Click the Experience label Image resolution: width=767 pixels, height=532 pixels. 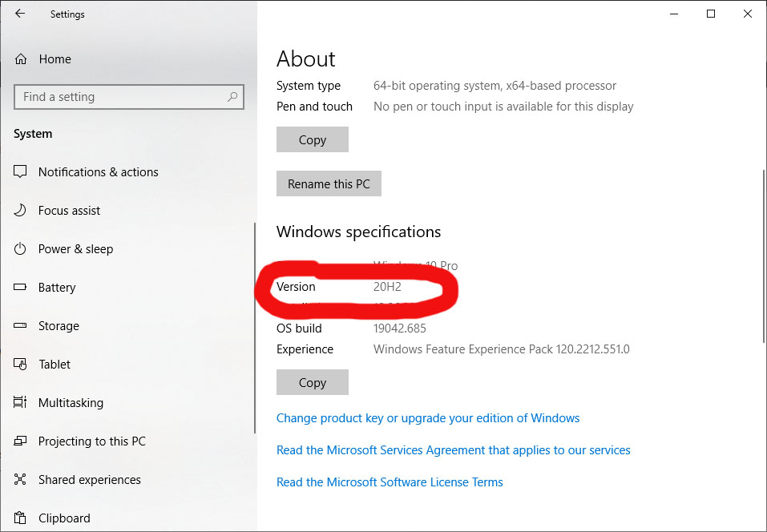305,349
